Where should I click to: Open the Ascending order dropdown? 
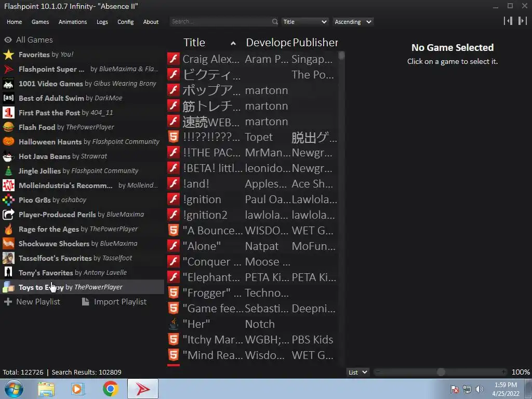(353, 22)
